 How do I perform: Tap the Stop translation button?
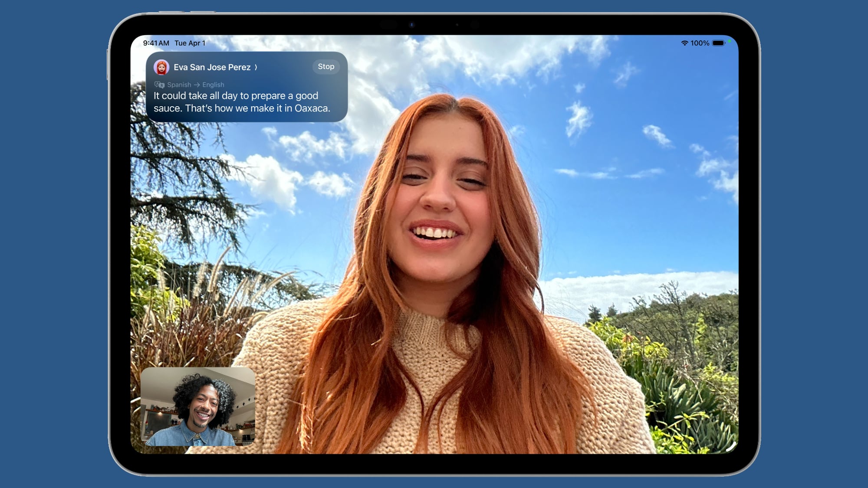(x=326, y=67)
